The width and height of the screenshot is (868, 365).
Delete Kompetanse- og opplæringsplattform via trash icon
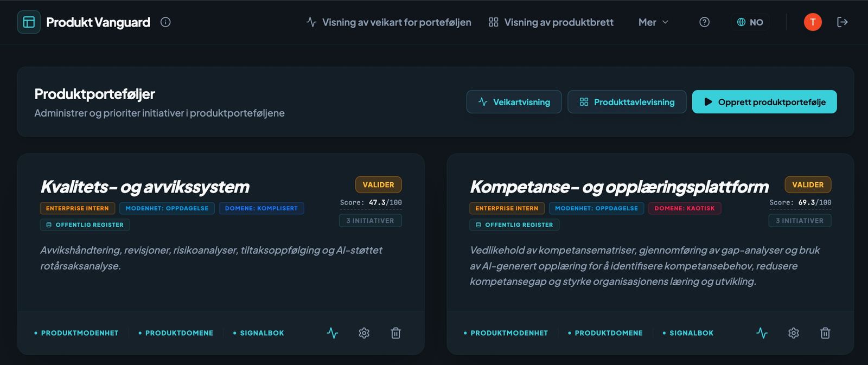pyautogui.click(x=825, y=333)
